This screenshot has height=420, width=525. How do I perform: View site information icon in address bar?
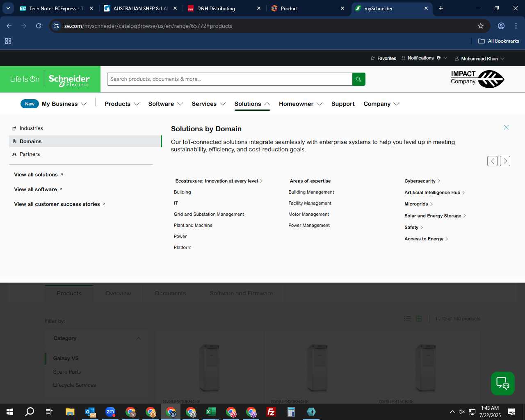pos(56,26)
